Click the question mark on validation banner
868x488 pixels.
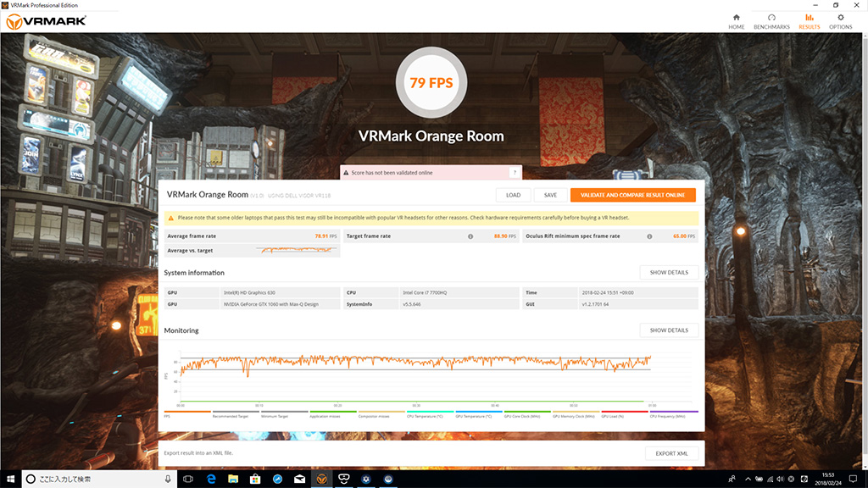[x=515, y=173]
